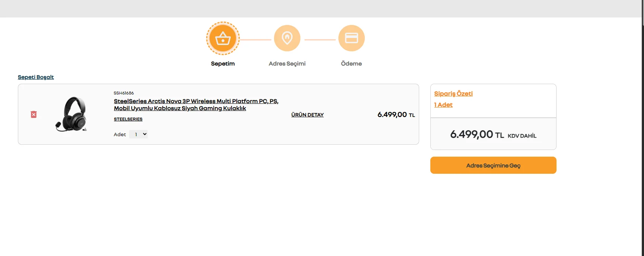Open the STEELSERIES brand link
The image size is (644, 256).
(x=128, y=119)
